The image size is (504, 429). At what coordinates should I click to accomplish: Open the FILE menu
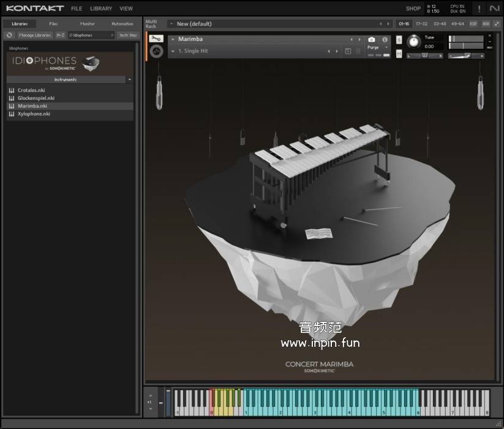pyautogui.click(x=77, y=9)
